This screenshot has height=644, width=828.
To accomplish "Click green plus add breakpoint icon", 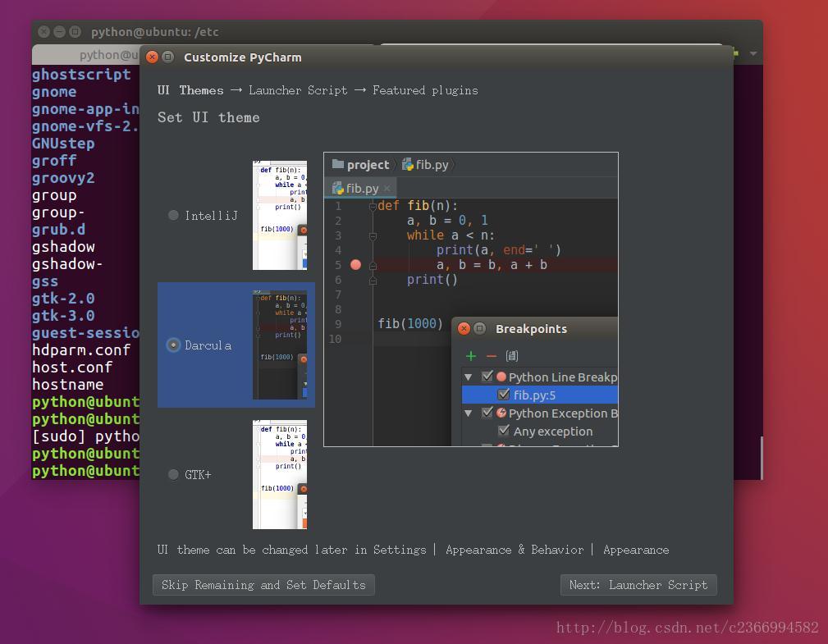I will [x=471, y=356].
